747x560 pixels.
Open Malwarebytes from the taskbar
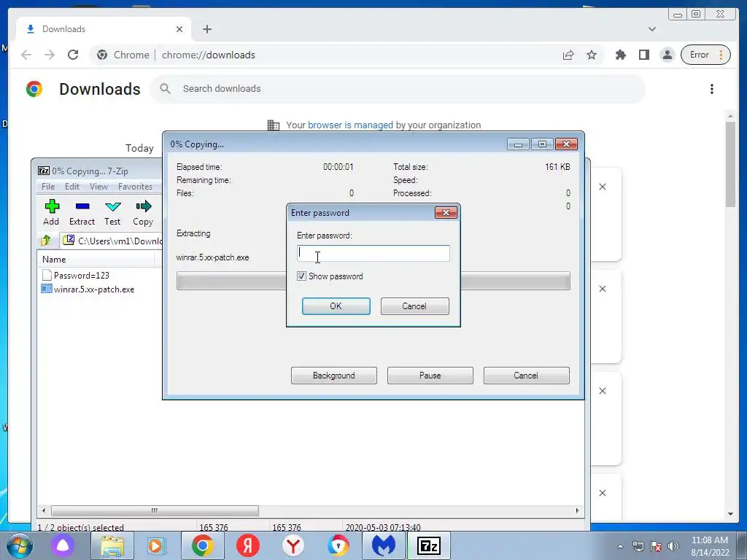[384, 545]
